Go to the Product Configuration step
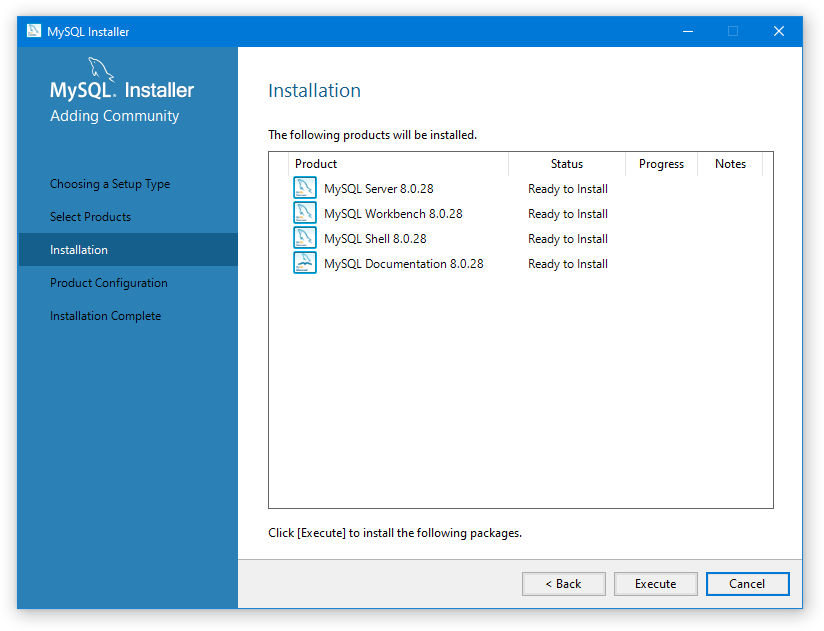The width and height of the screenshot is (824, 631). (x=109, y=283)
